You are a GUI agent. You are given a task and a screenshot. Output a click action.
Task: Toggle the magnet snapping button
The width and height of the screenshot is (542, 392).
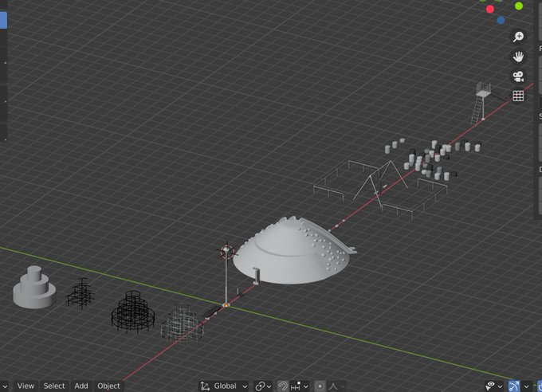tap(283, 386)
